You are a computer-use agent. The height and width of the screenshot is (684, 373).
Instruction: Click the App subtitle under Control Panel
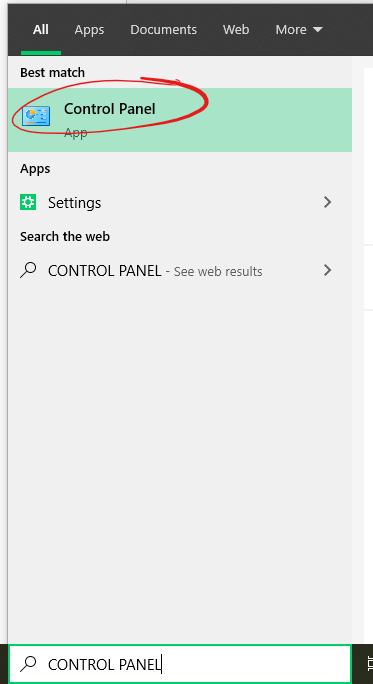click(75, 133)
